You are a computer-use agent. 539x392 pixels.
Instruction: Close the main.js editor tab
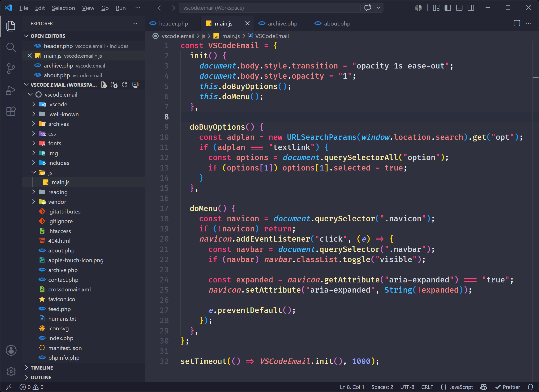tap(247, 23)
